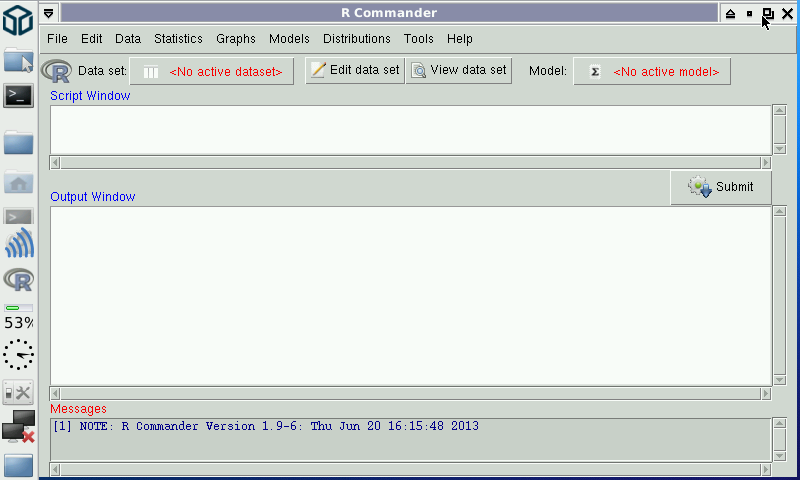Open the cube logo menu in dock
Viewport: 800px width, 480px height.
pos(18,20)
